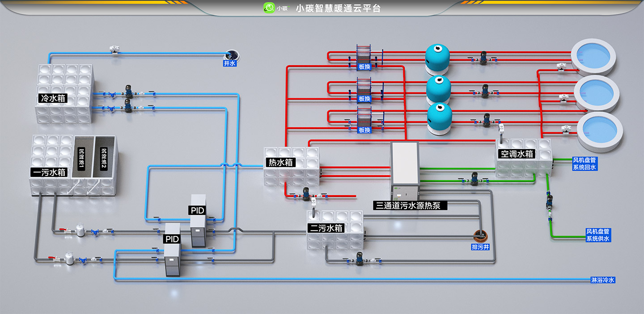The image size is (644, 314).
Task: Open the 淋浴冷水 label
Action: [603, 280]
